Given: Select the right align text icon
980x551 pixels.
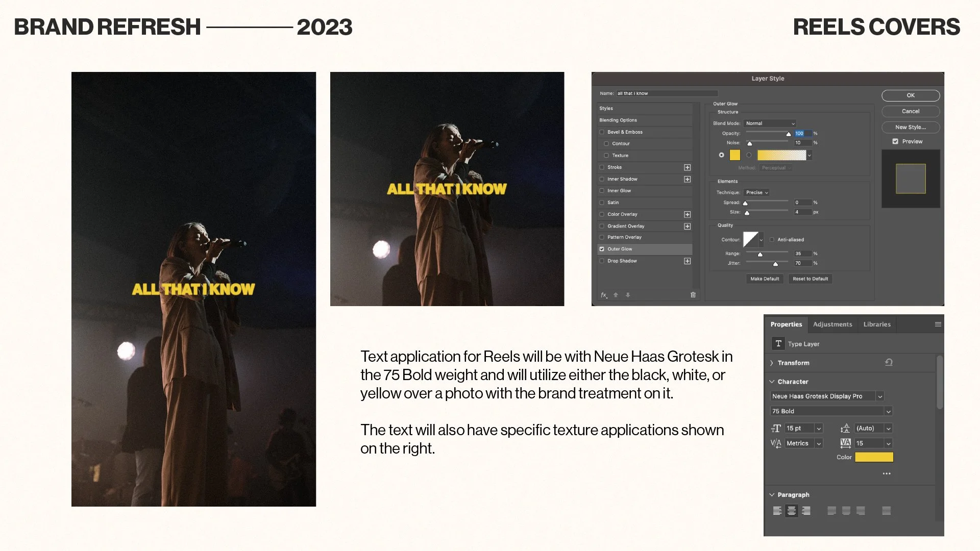Looking at the screenshot, I should tap(806, 511).
